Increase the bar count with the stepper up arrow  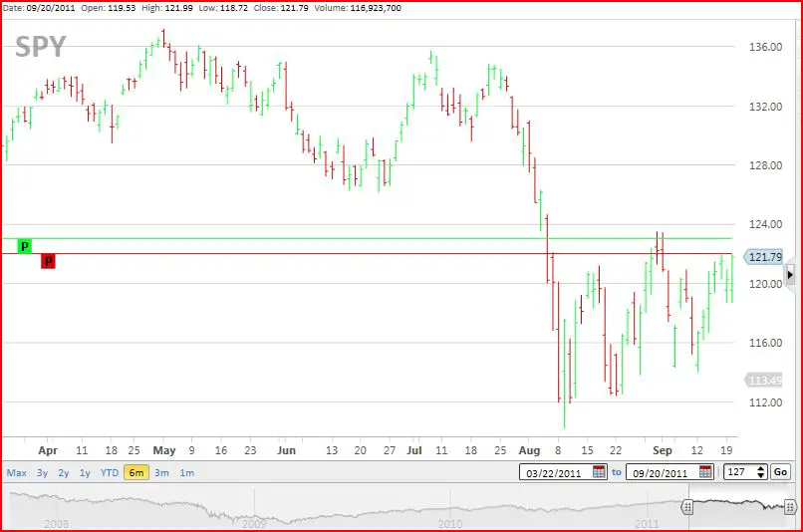point(760,468)
